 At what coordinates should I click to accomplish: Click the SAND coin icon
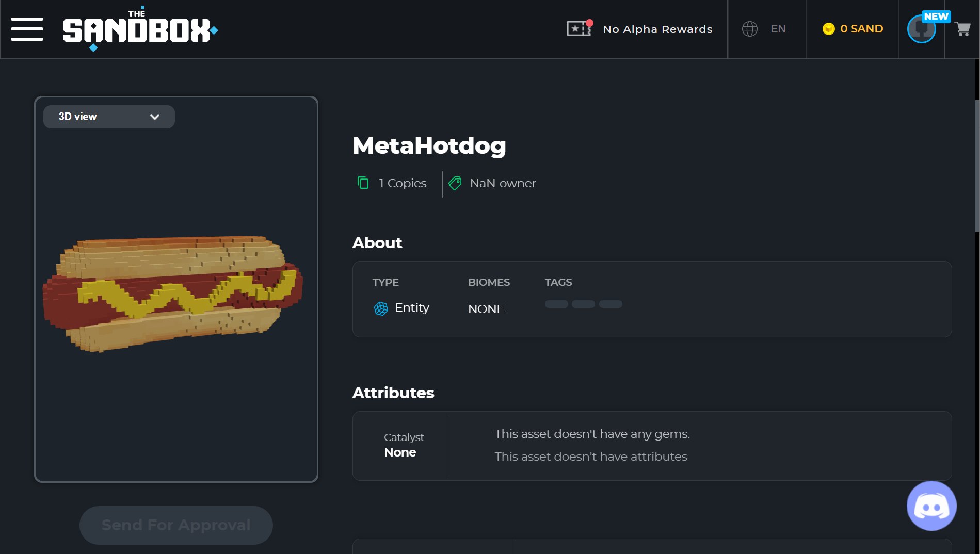(x=828, y=29)
